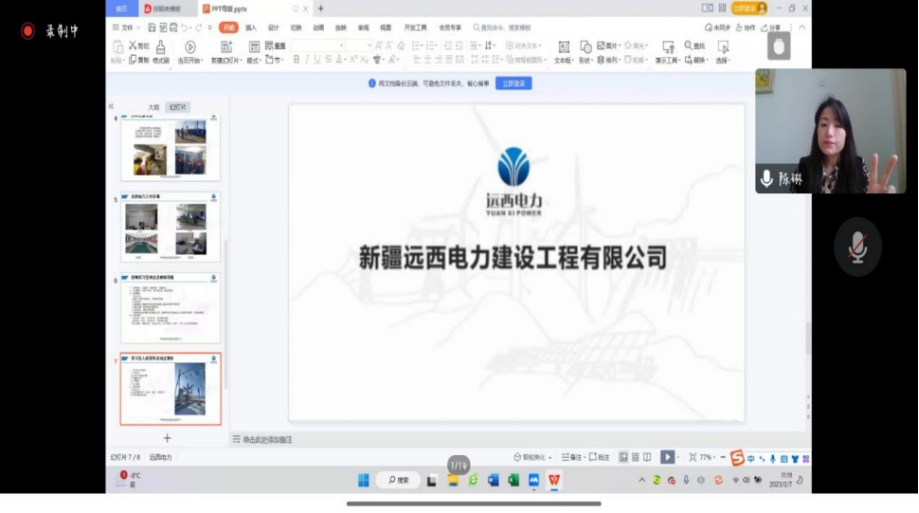Open the Developer Tools (开发工具) tab

(416, 28)
